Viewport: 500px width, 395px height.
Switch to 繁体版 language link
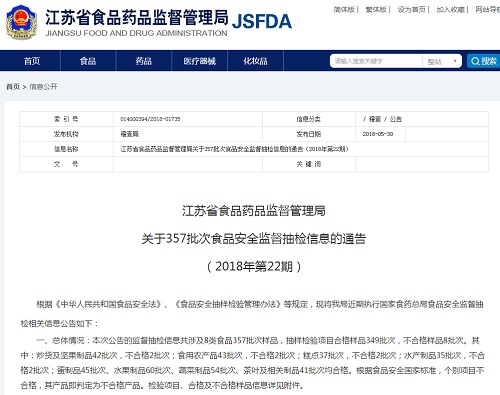pyautogui.click(x=376, y=10)
